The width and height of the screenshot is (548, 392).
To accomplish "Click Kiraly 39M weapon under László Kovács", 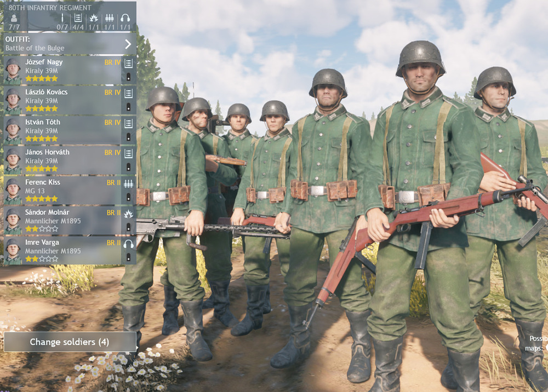I will [41, 101].
